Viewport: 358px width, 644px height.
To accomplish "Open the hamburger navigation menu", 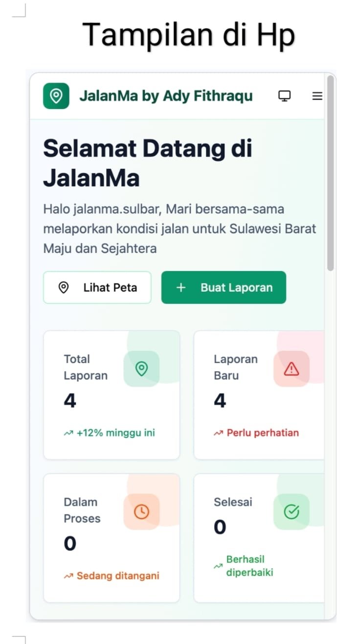I will [317, 96].
